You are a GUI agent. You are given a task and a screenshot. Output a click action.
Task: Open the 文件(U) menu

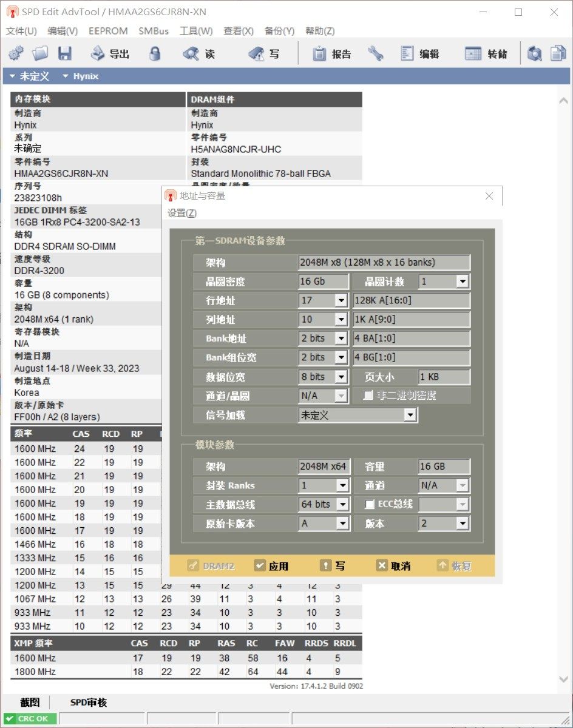21,31
